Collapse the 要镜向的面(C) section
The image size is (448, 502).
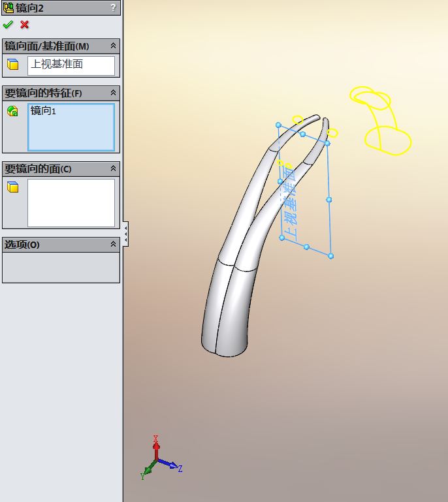(113, 169)
